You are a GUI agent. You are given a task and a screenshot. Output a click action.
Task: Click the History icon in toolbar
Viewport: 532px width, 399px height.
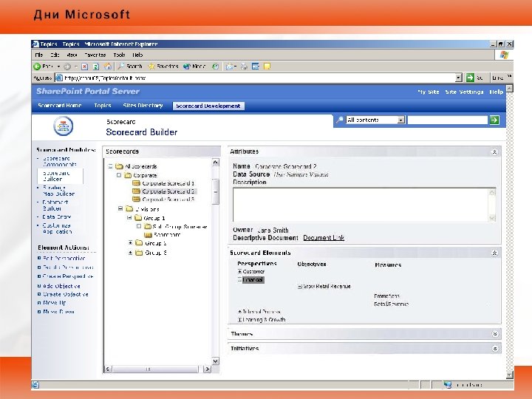click(x=215, y=66)
